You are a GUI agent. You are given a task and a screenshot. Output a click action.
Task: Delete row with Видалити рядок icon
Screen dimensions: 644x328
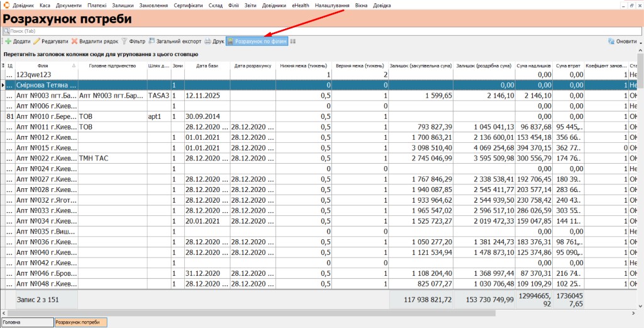coord(74,42)
